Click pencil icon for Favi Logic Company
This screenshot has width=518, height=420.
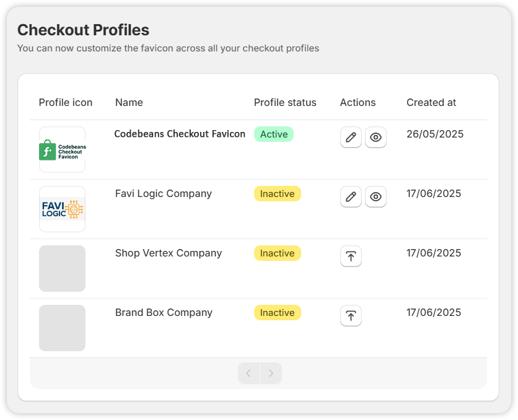tap(351, 197)
